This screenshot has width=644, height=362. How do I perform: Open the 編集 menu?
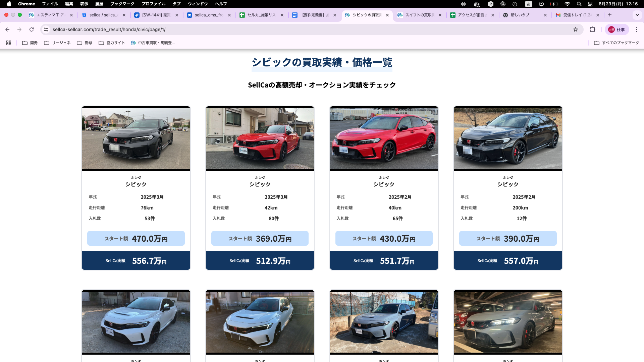coord(69,4)
